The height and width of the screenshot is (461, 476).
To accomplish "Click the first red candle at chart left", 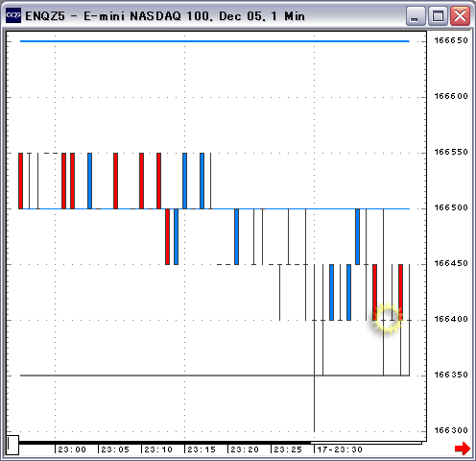I will (20, 181).
